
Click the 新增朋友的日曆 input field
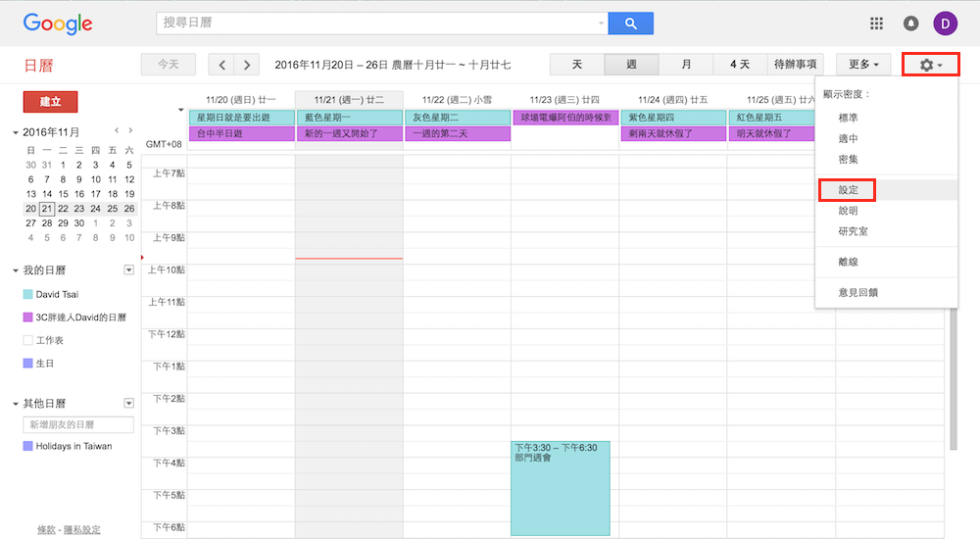(78, 424)
